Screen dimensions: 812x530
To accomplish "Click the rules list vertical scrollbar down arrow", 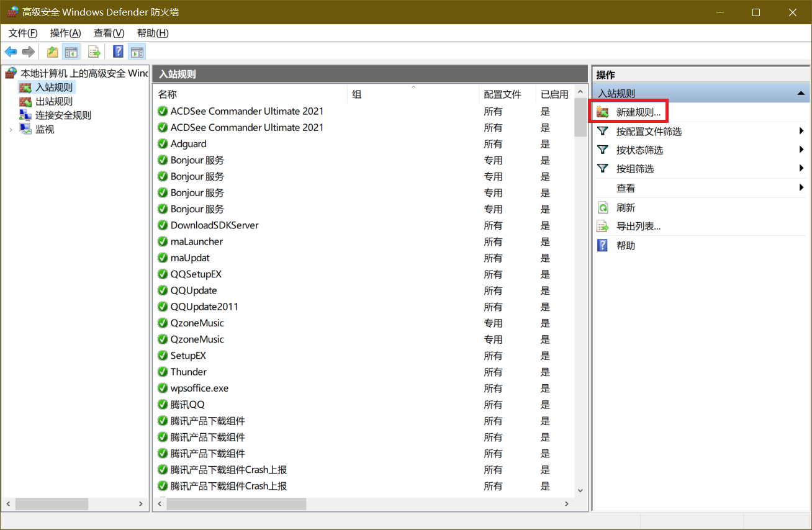I will coord(580,490).
